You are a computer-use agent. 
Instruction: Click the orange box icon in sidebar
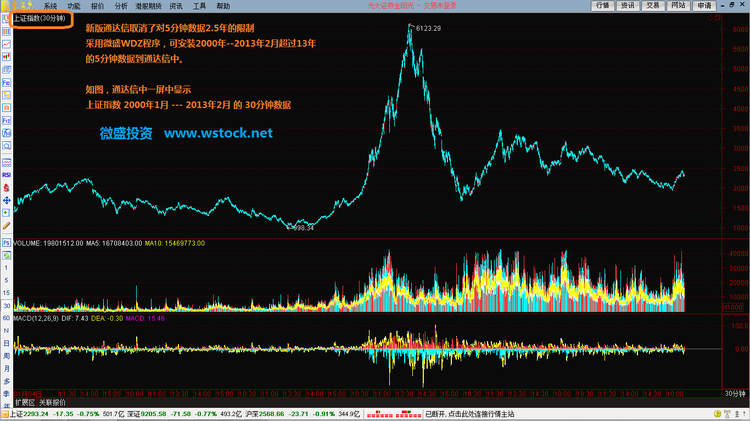point(6,108)
